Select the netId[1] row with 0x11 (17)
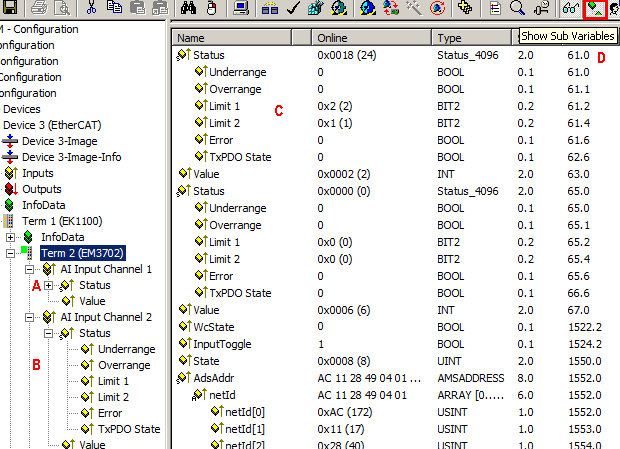 395,429
